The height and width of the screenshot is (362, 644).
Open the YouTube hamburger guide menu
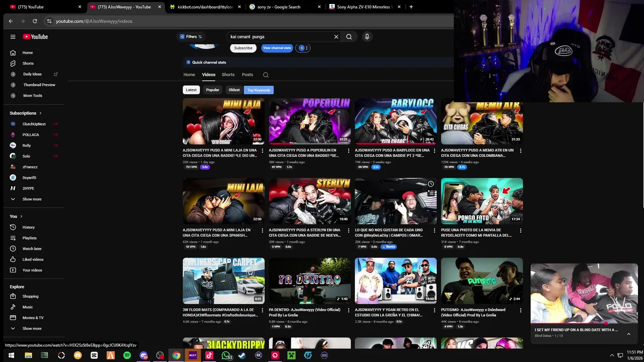[13, 37]
